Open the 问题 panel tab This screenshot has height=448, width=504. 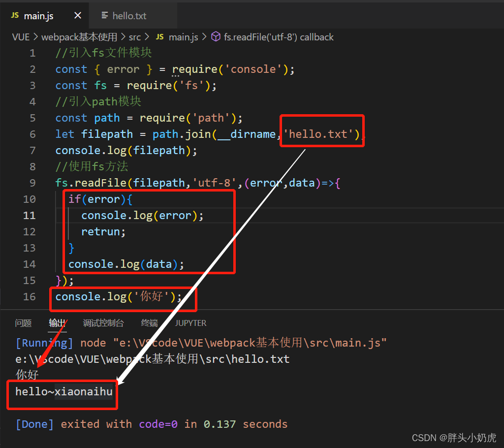(x=23, y=323)
